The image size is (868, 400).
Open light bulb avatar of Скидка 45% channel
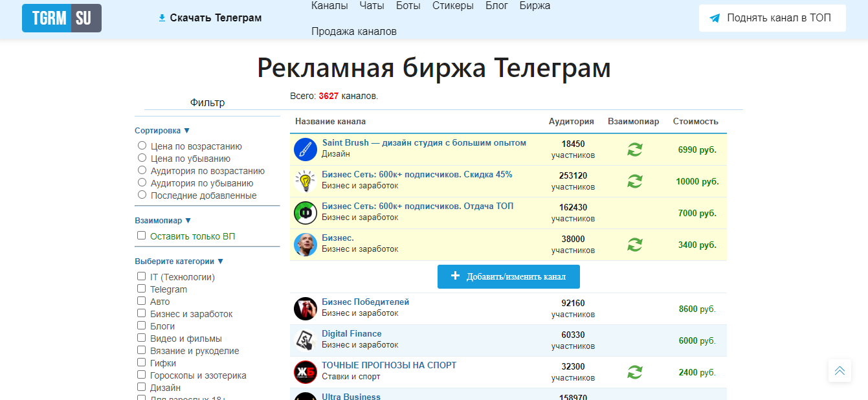pyautogui.click(x=306, y=181)
